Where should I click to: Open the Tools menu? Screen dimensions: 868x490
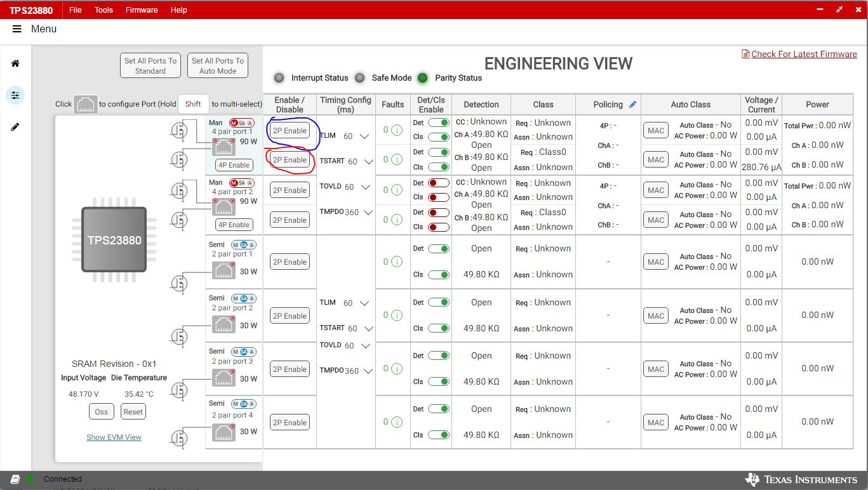pyautogui.click(x=103, y=10)
